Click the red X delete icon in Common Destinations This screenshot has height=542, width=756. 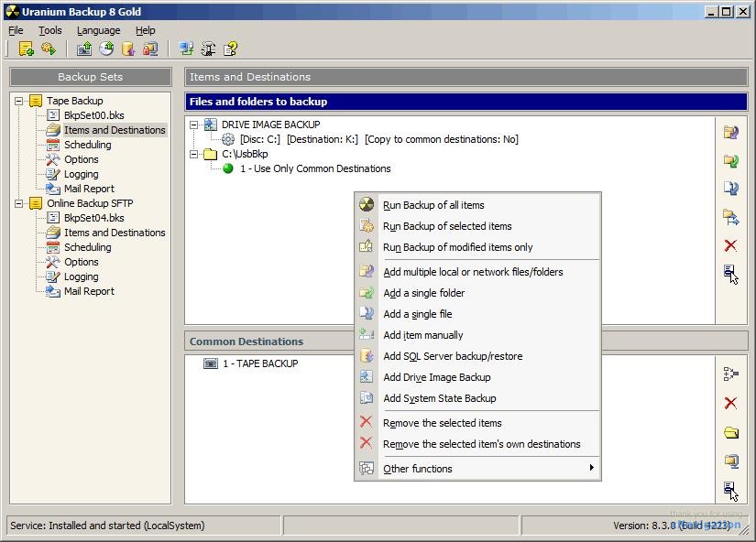pyautogui.click(x=730, y=403)
